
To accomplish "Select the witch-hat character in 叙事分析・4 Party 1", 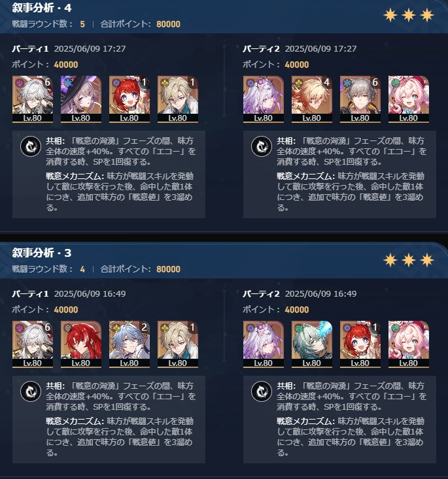I will (80, 99).
